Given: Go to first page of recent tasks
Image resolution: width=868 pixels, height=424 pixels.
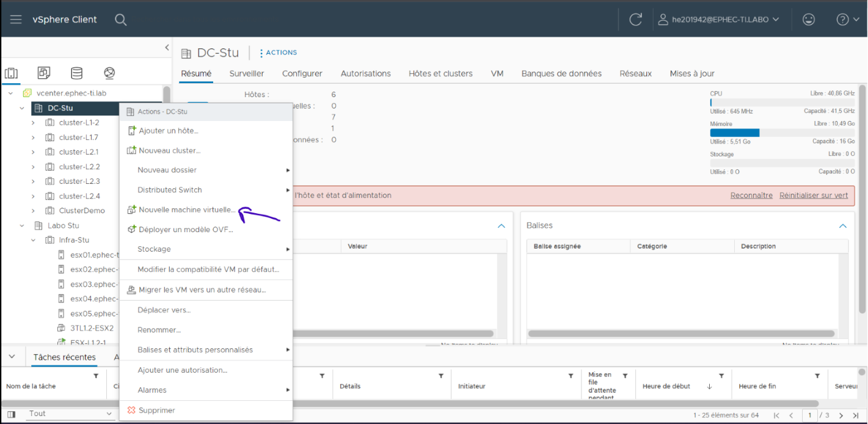Looking at the screenshot, I should coord(776,415).
